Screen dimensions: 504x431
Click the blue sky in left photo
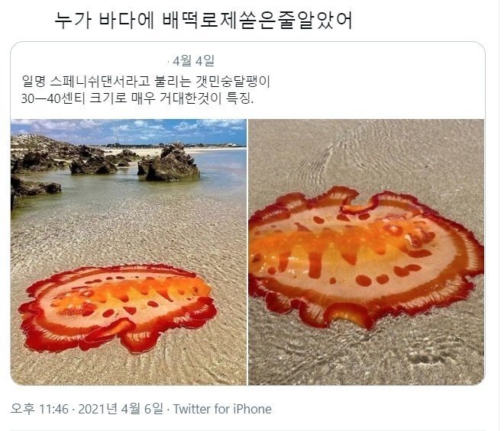[128, 130]
